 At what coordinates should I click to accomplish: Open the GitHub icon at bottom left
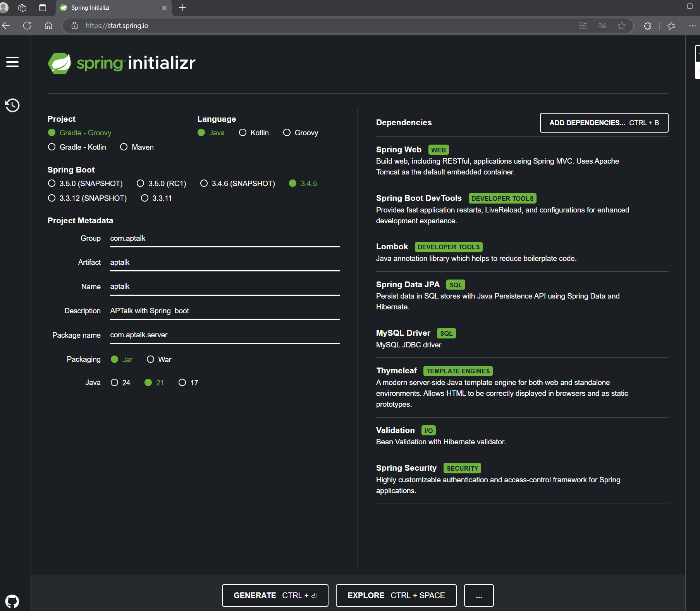coord(12,601)
